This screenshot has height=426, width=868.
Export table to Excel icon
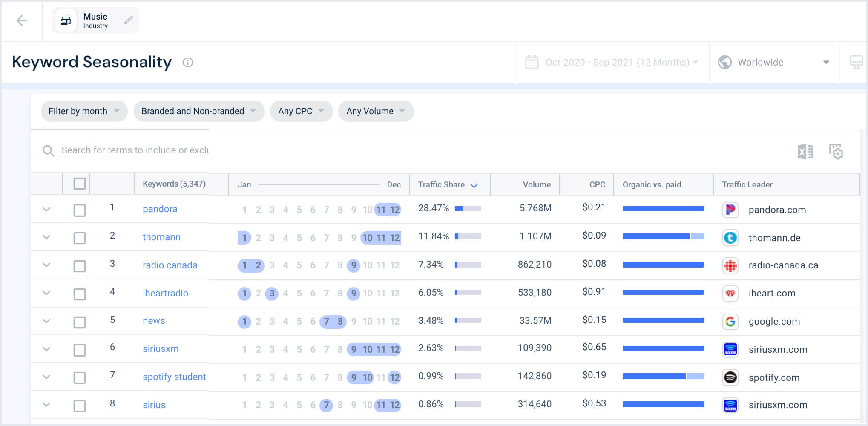[x=805, y=151]
